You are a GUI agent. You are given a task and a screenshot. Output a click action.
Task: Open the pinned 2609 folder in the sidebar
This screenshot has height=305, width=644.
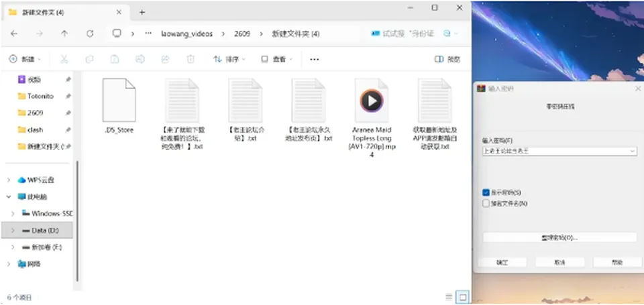pyautogui.click(x=35, y=113)
